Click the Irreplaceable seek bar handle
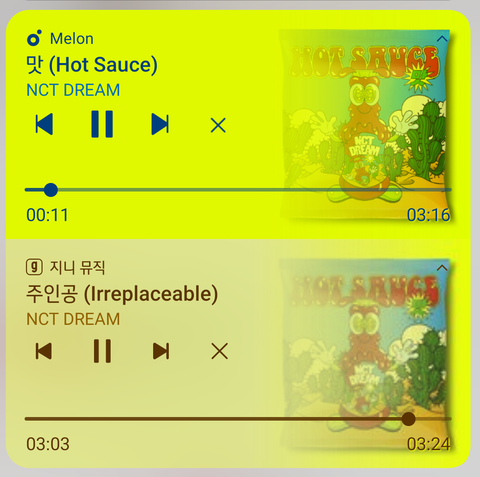Viewport: 480px width, 477px height. pyautogui.click(x=408, y=419)
